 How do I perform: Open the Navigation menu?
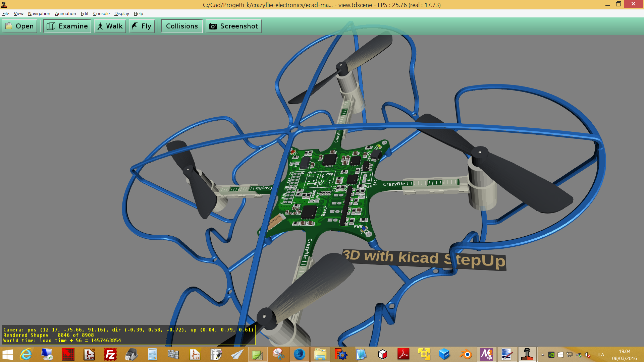(39, 13)
